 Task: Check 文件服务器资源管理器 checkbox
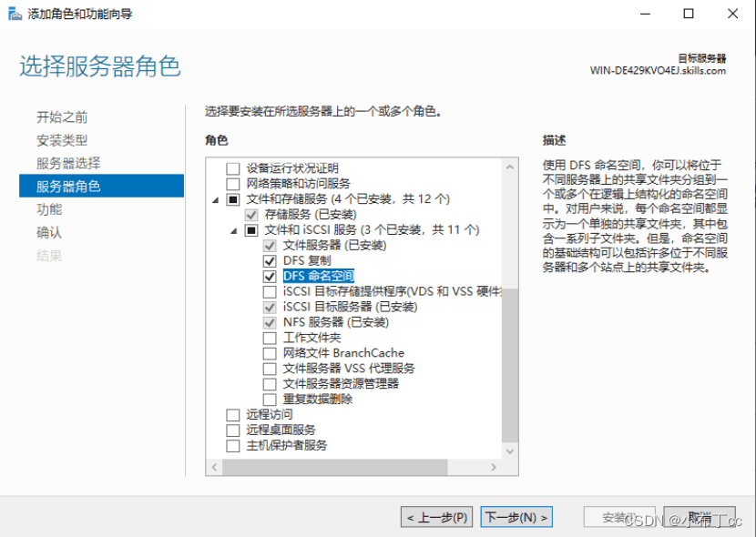[x=270, y=384]
